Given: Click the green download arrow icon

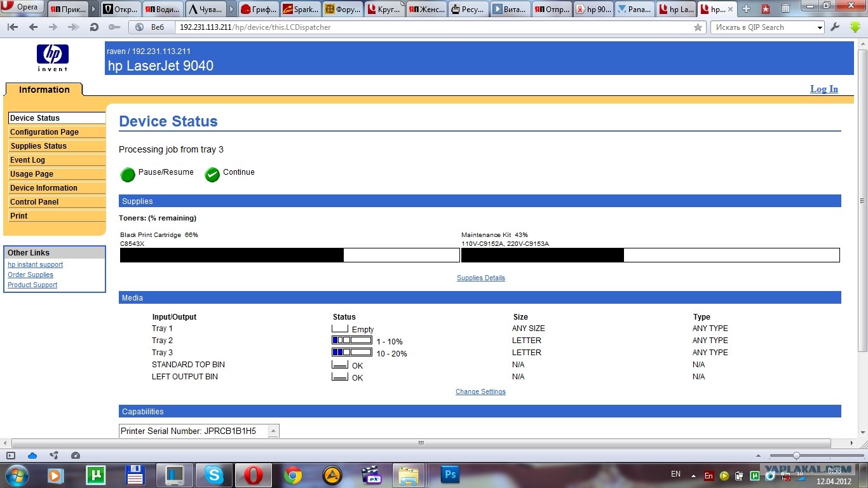Looking at the screenshot, I should 855,27.
